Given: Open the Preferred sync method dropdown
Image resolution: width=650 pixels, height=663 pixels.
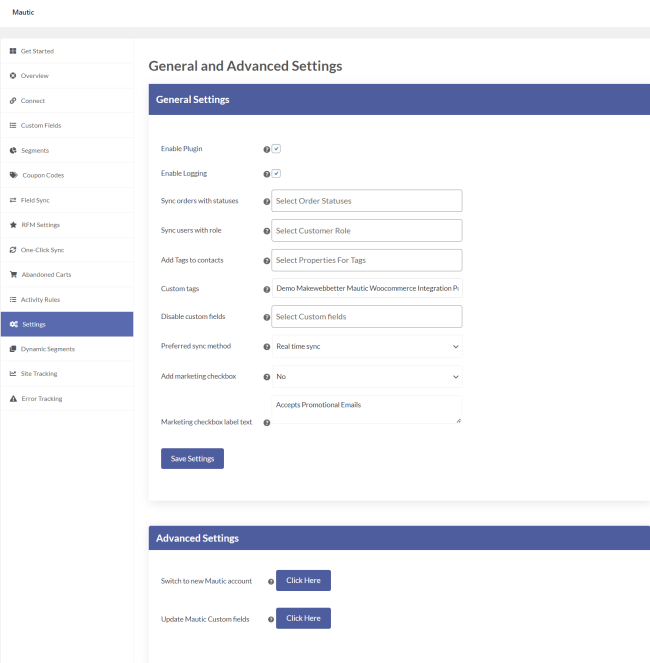Looking at the screenshot, I should click(367, 347).
